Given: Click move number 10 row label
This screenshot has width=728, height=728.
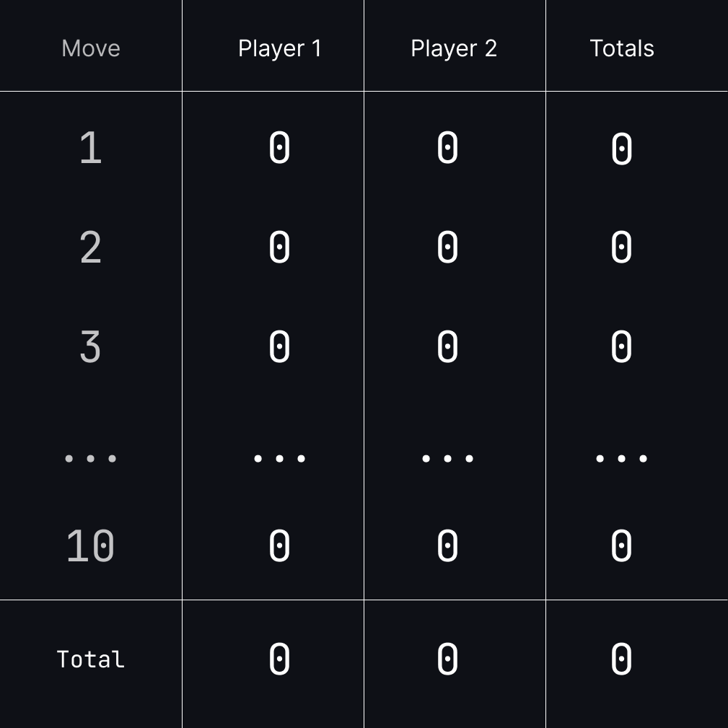Looking at the screenshot, I should (91, 545).
